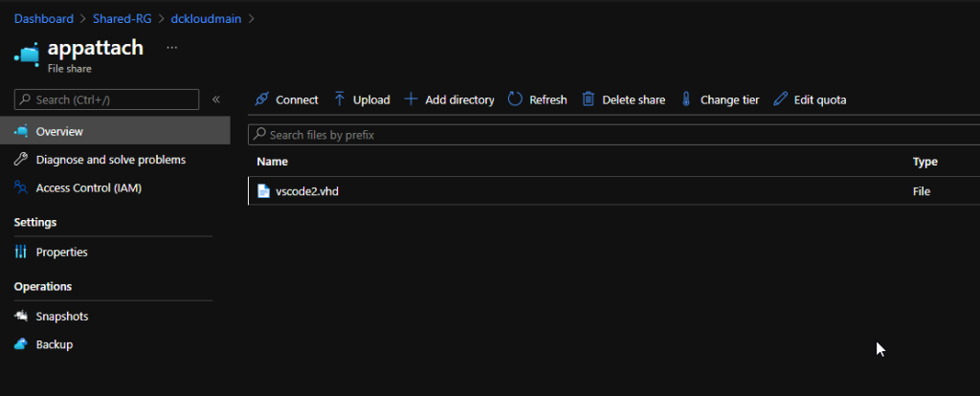Click the Change tier thermometer icon
The image size is (980, 396).
pos(685,99)
